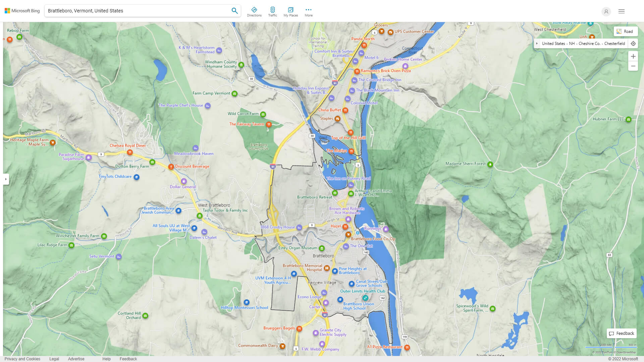644x362 pixels.
Task: Open the account profile icon
Action: click(606, 11)
